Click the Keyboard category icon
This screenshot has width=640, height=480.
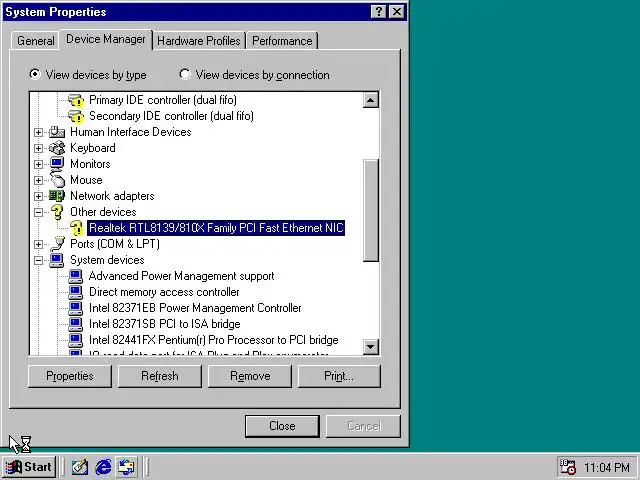[57, 148]
